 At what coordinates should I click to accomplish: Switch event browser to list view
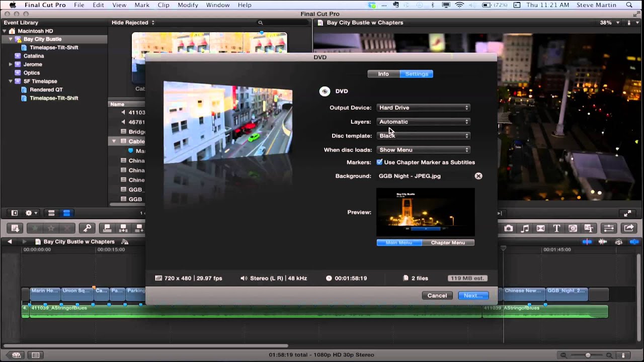tap(66, 213)
